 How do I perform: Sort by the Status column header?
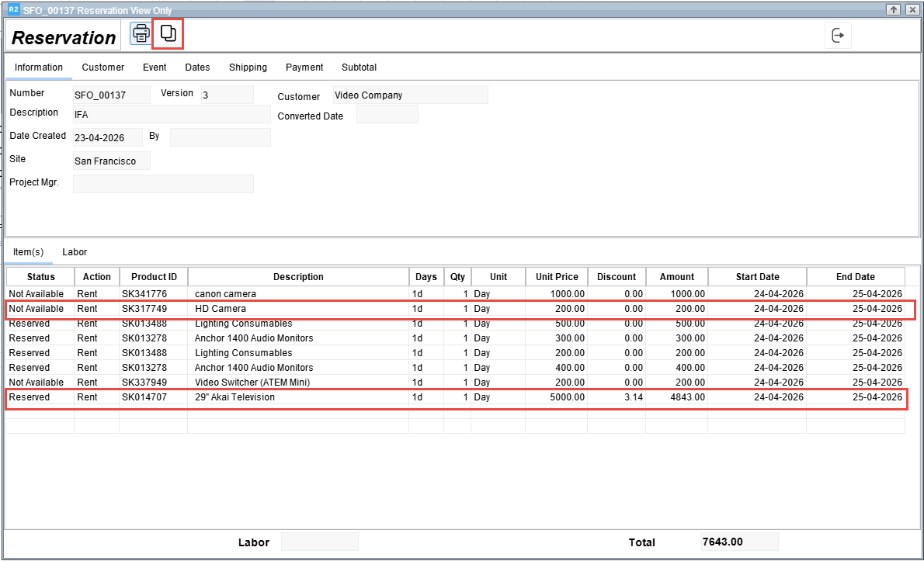[x=40, y=277]
